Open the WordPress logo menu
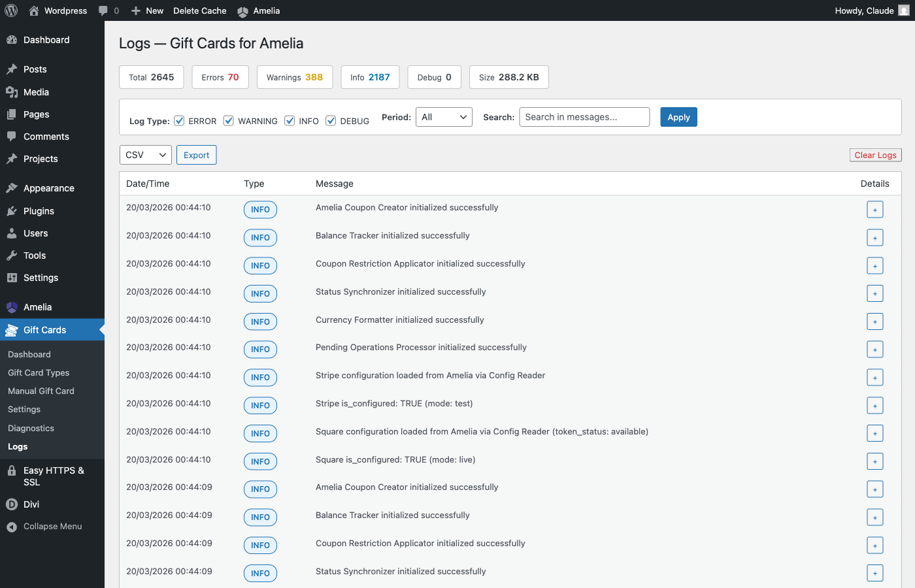This screenshot has width=915, height=588. click(x=10, y=10)
